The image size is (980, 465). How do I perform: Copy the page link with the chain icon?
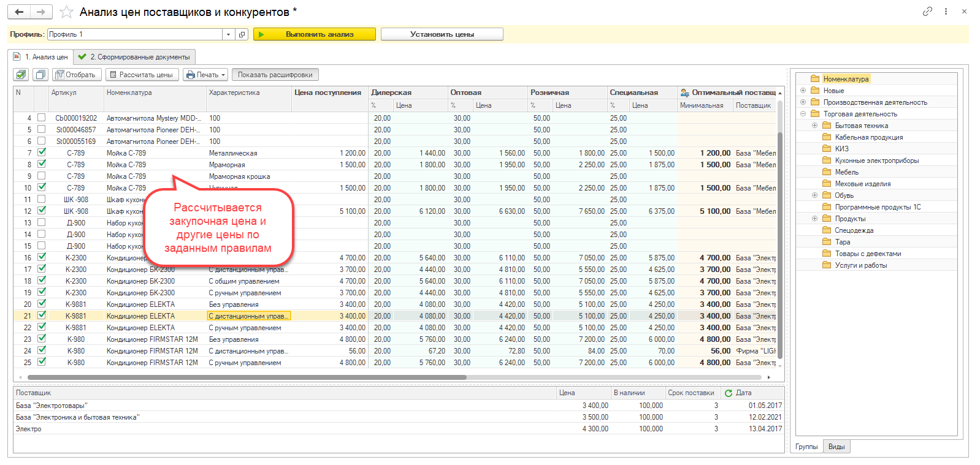(x=927, y=12)
